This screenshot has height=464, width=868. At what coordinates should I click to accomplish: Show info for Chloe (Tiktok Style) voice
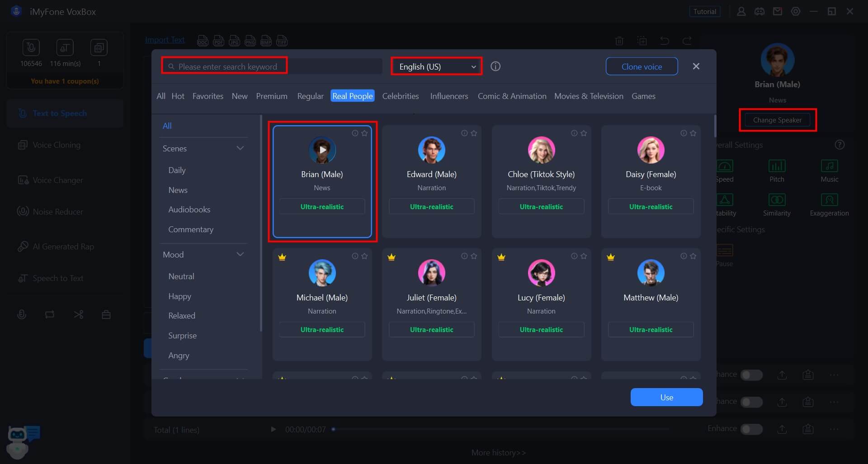(574, 133)
